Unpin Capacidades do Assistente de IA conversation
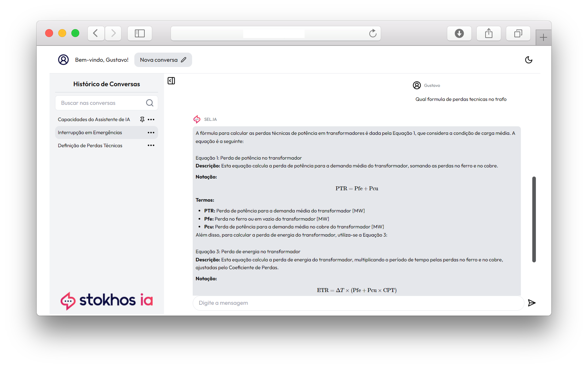 [142, 119]
